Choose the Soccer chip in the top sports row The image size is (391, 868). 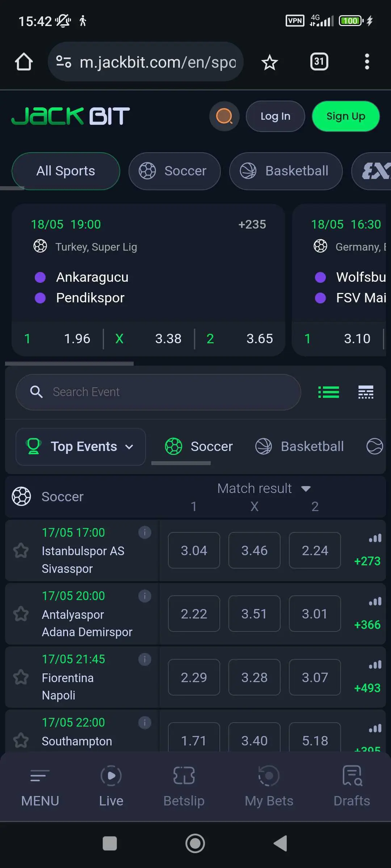[x=175, y=171]
